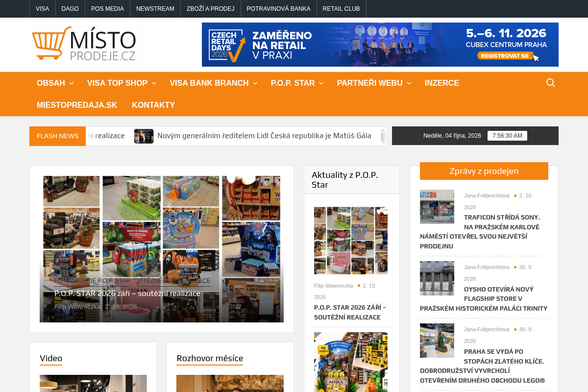Open Aktuality P.O.P. STAR 2026 ZÁŘÍ article
The height and width of the screenshot is (392, 588).
pos(350,312)
